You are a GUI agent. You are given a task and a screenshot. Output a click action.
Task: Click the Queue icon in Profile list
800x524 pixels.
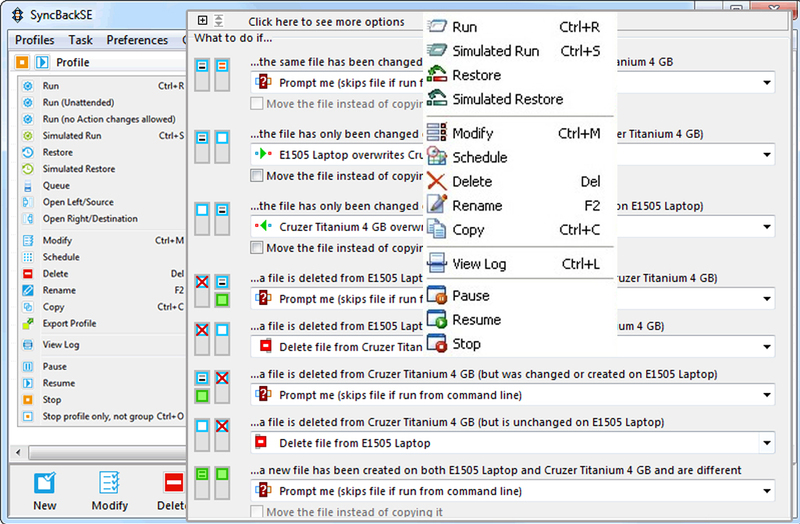point(28,186)
